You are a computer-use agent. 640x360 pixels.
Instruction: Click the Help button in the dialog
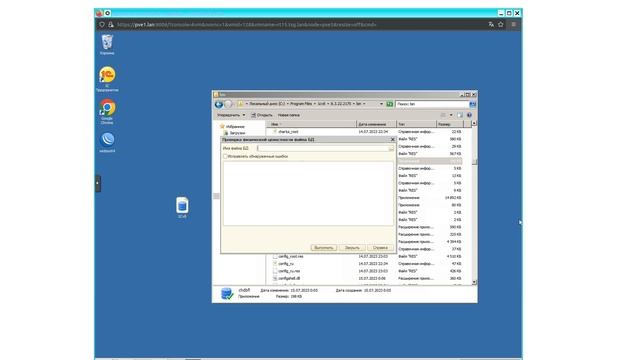coord(380,248)
